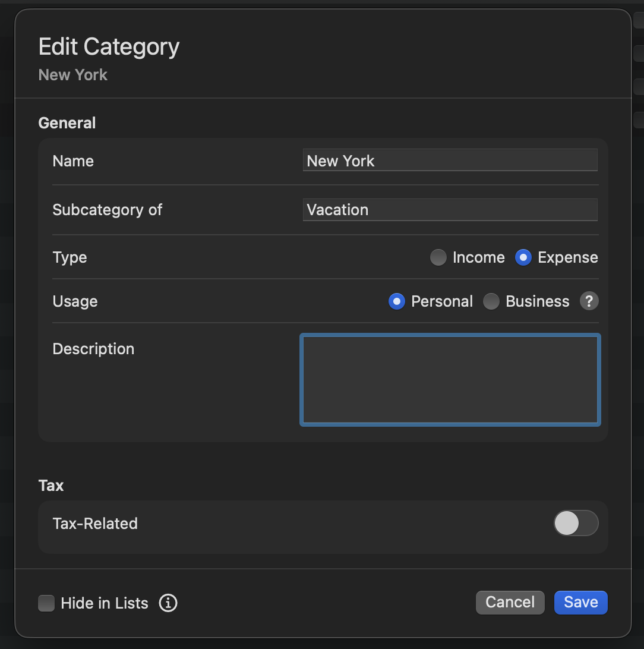
Task: Select the Expense type radio button
Action: [x=523, y=257]
